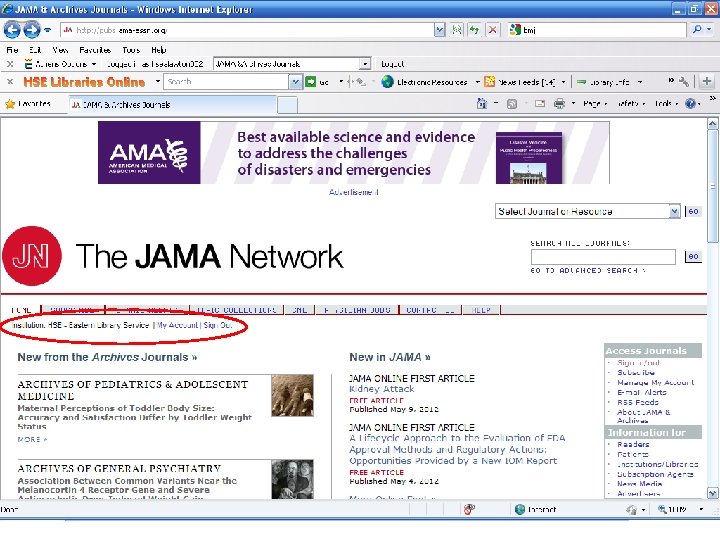Click the browser Forward arrow button
Image resolution: width=720 pixels, height=540 pixels.
tap(31, 30)
